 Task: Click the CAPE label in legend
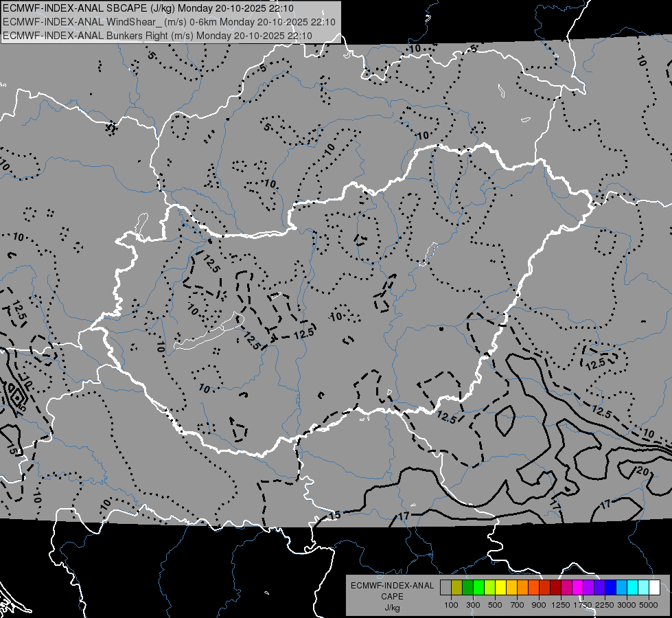[392, 597]
